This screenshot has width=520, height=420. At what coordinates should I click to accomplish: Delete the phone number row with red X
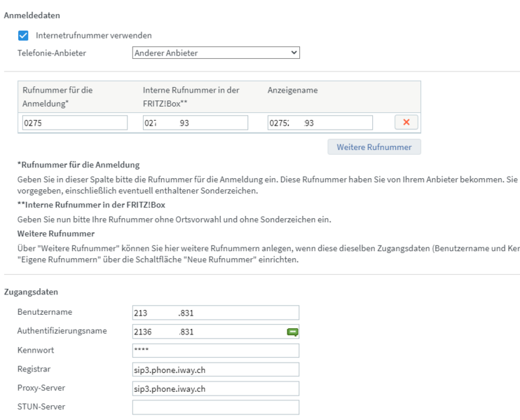coord(406,122)
